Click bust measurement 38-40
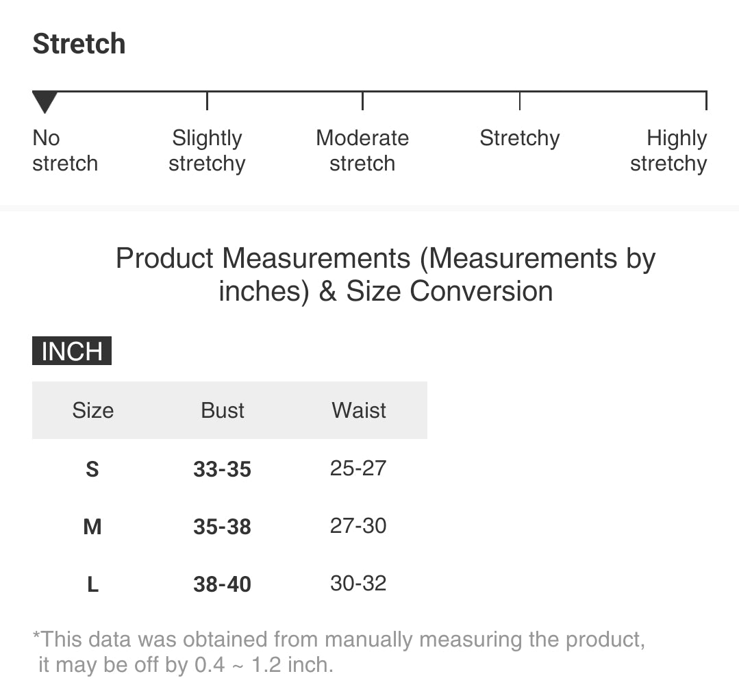This screenshot has height=700, width=739. 222,584
